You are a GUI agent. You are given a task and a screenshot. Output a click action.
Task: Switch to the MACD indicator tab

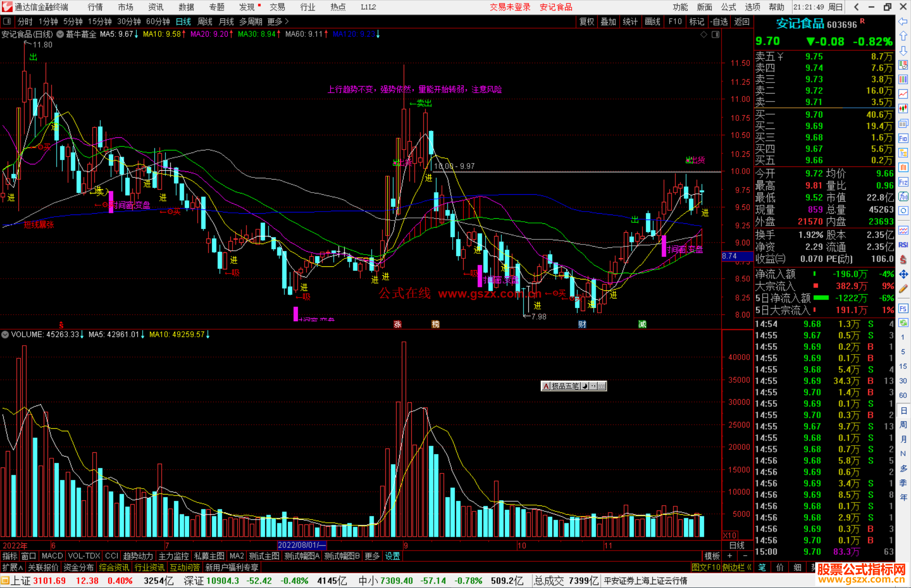coord(52,556)
